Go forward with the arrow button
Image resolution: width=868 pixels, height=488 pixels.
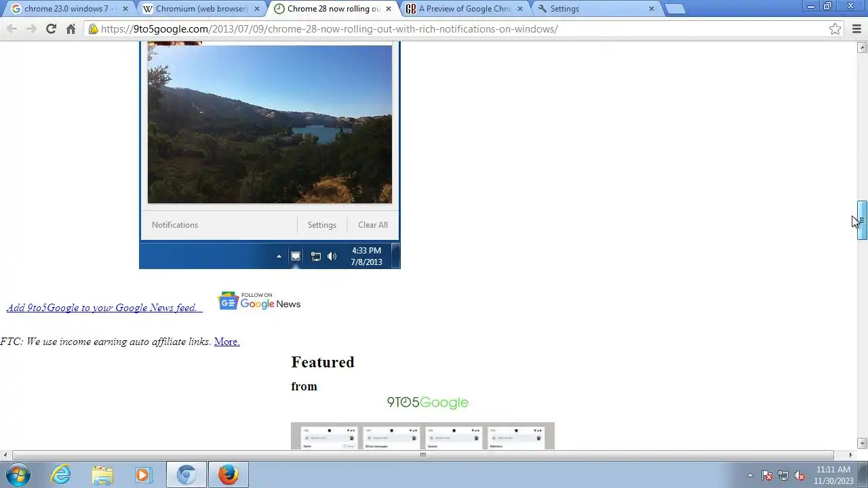click(x=31, y=28)
